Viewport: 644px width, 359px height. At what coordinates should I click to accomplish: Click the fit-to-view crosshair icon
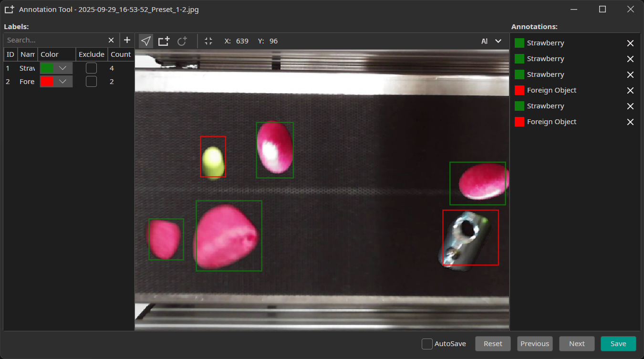[x=208, y=41]
